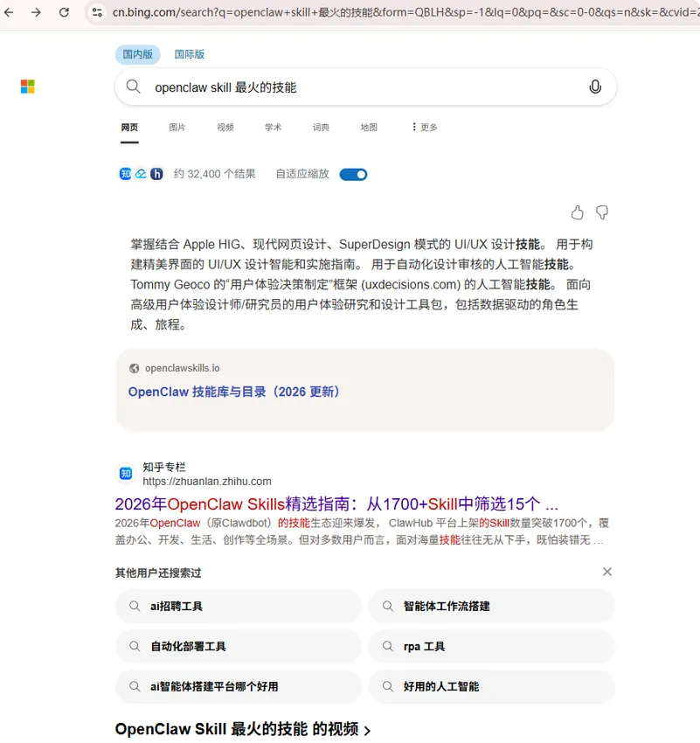Open the 2026年OpenClaw Skills精选指南 result
This screenshot has width=700, height=743.
point(336,504)
